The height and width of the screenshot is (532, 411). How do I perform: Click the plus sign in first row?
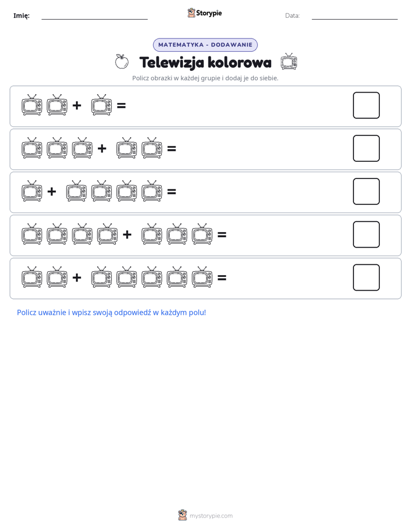coord(77,105)
